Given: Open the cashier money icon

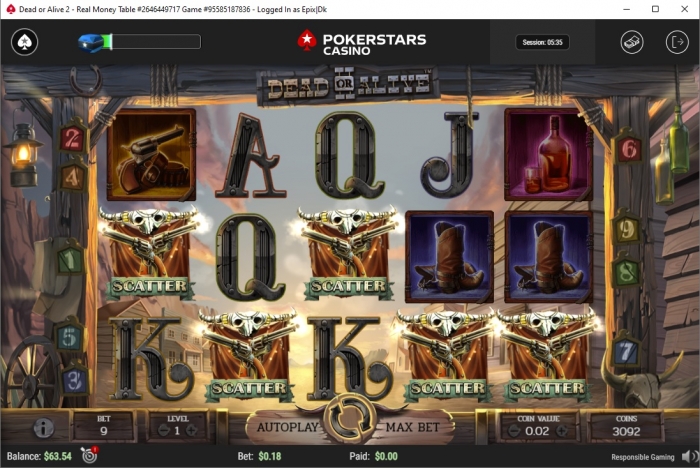Looking at the screenshot, I should tap(632, 42).
